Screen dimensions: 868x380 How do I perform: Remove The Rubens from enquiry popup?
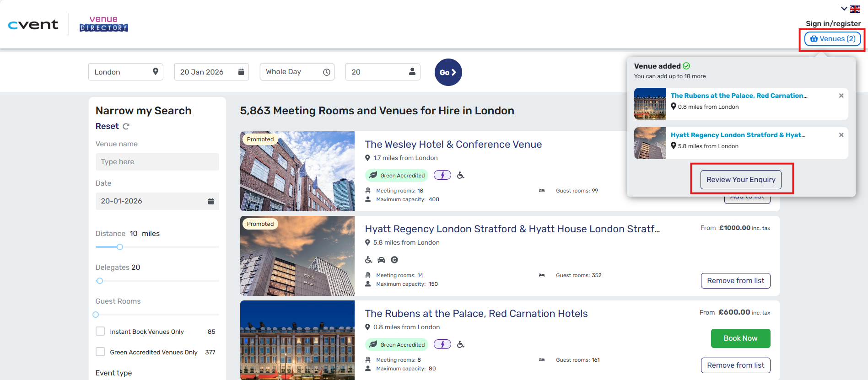[x=841, y=96]
